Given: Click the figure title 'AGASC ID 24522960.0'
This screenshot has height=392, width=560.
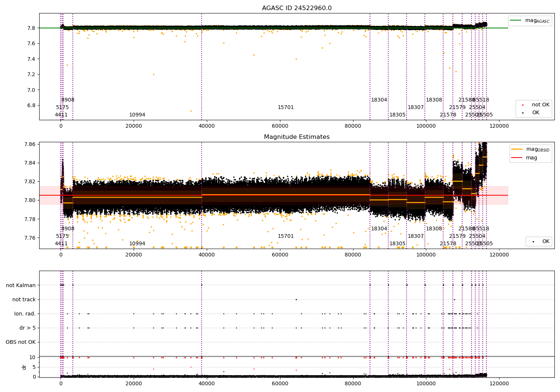Looking at the screenshot, I should click(x=297, y=8).
